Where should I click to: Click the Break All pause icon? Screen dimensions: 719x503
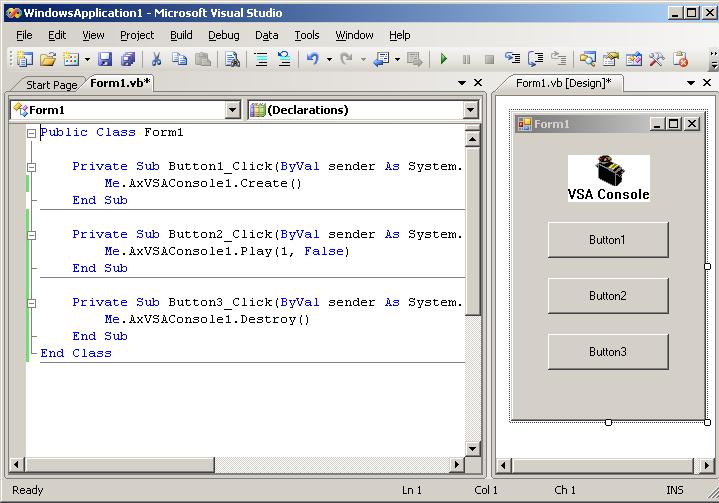466,59
